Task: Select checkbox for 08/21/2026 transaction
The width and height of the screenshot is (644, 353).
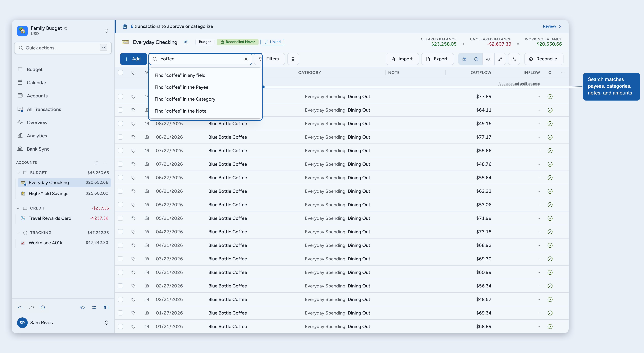Action: (x=120, y=137)
